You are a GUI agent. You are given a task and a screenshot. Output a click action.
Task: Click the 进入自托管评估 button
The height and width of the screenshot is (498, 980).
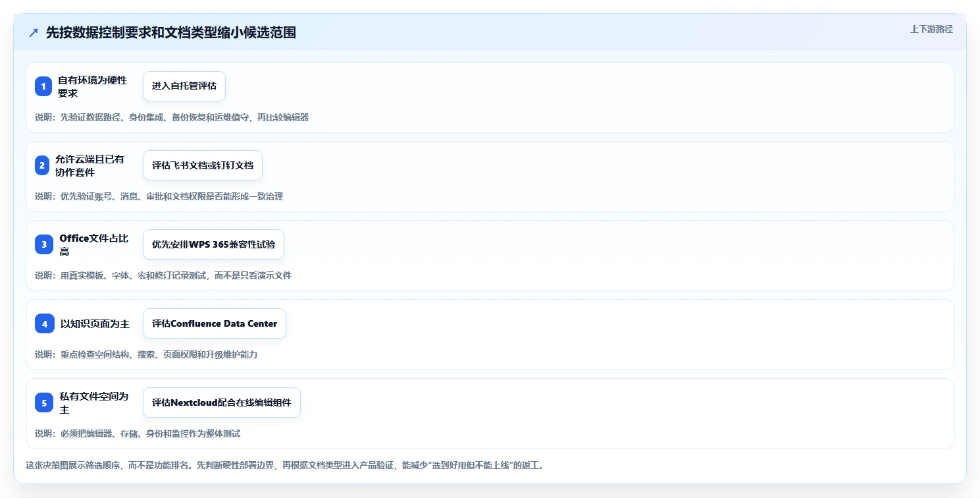point(184,86)
